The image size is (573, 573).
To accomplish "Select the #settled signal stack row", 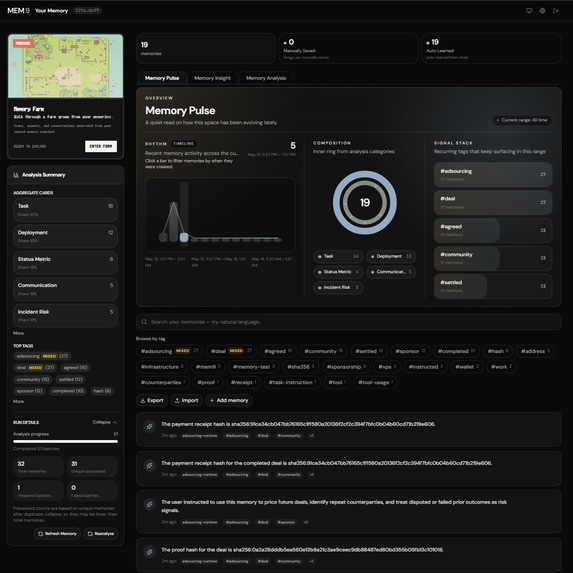I will point(493,286).
